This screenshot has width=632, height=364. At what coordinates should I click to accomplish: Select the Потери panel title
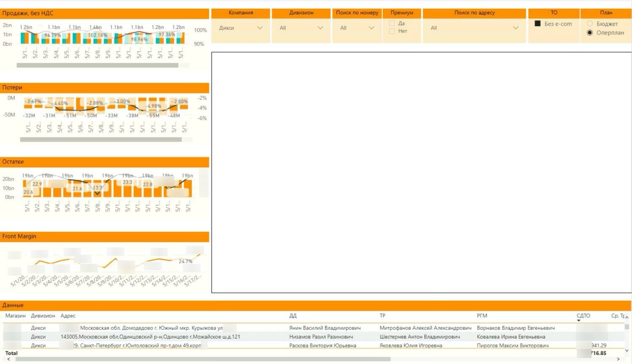(12, 88)
